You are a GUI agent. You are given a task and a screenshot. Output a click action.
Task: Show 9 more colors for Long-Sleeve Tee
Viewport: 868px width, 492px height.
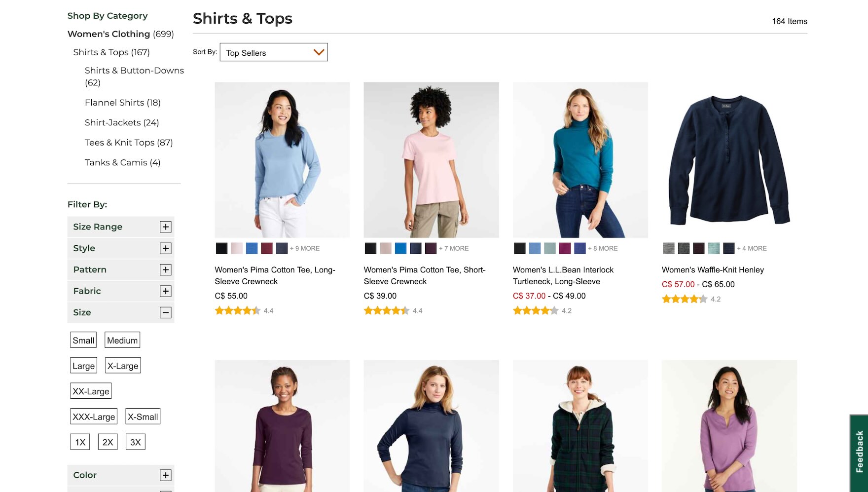305,249
